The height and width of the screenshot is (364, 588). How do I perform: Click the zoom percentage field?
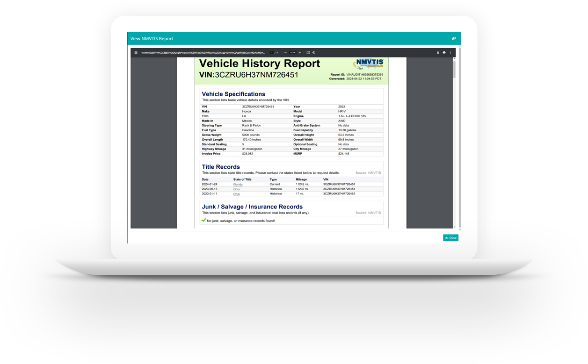293,52
